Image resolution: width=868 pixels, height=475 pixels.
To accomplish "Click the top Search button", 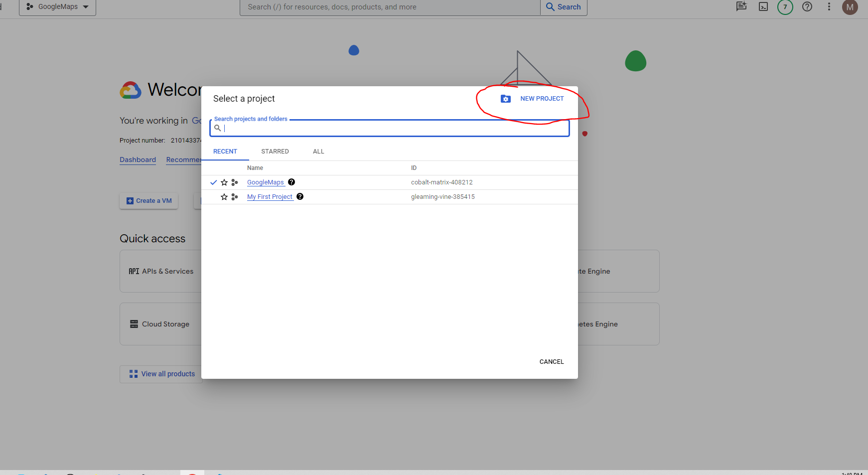I will [564, 7].
